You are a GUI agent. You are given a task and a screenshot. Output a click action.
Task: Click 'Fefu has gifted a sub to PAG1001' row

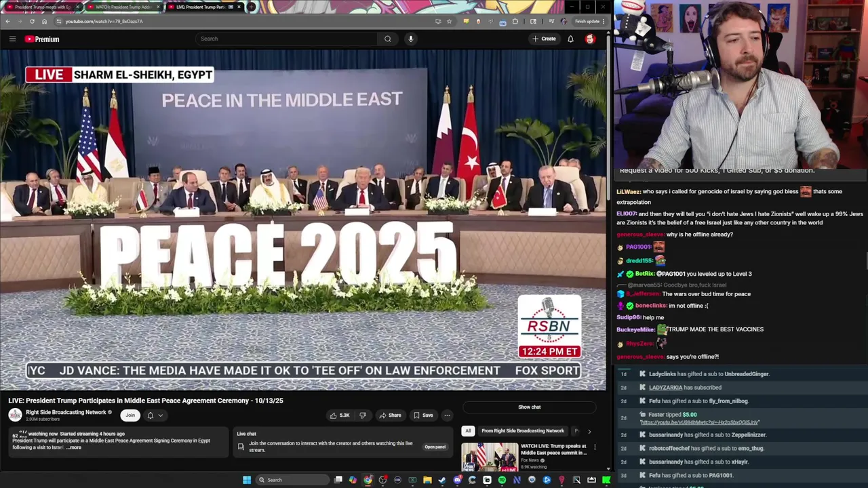[x=742, y=476]
